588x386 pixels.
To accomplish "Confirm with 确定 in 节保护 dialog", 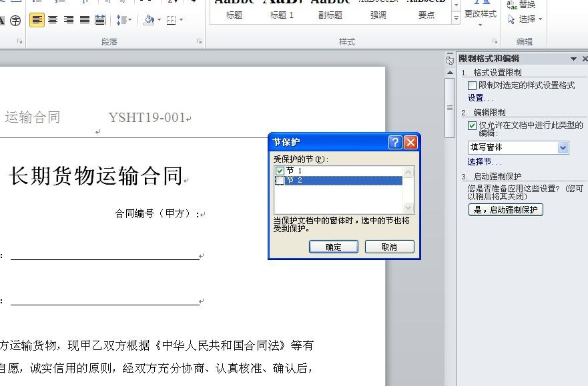I will 333,247.
